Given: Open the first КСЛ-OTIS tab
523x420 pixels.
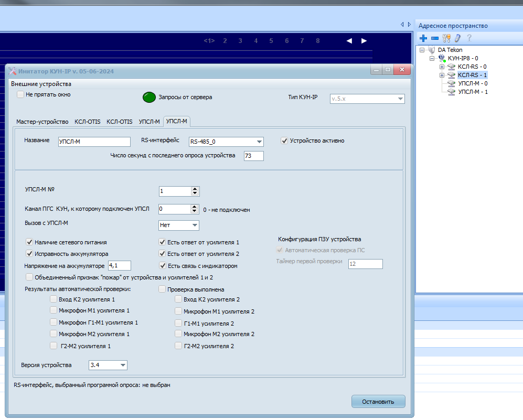Looking at the screenshot, I should click(x=88, y=122).
